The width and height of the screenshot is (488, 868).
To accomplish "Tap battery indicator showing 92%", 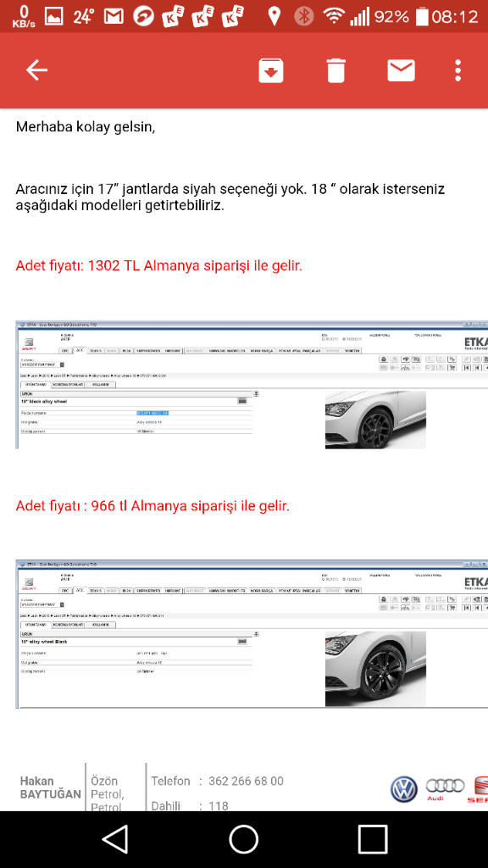I will click(x=401, y=16).
